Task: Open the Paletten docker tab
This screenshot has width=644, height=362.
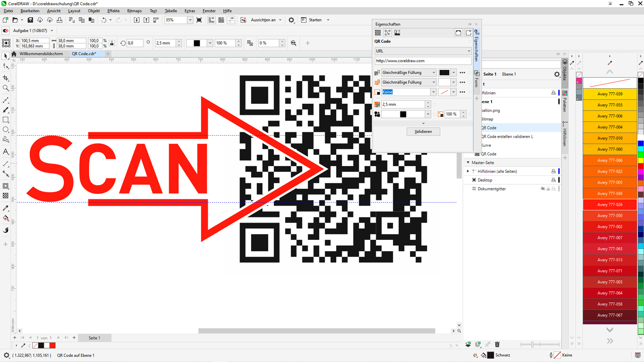Action: coord(565,101)
